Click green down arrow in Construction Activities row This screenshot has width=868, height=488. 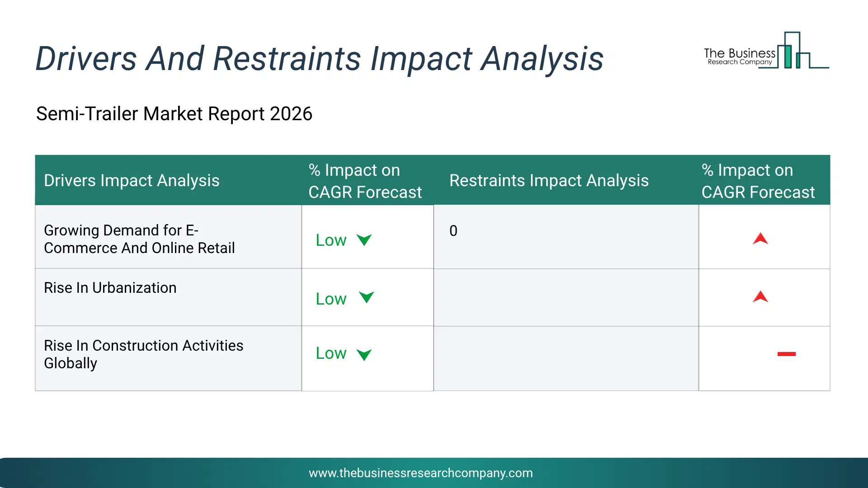[364, 355]
